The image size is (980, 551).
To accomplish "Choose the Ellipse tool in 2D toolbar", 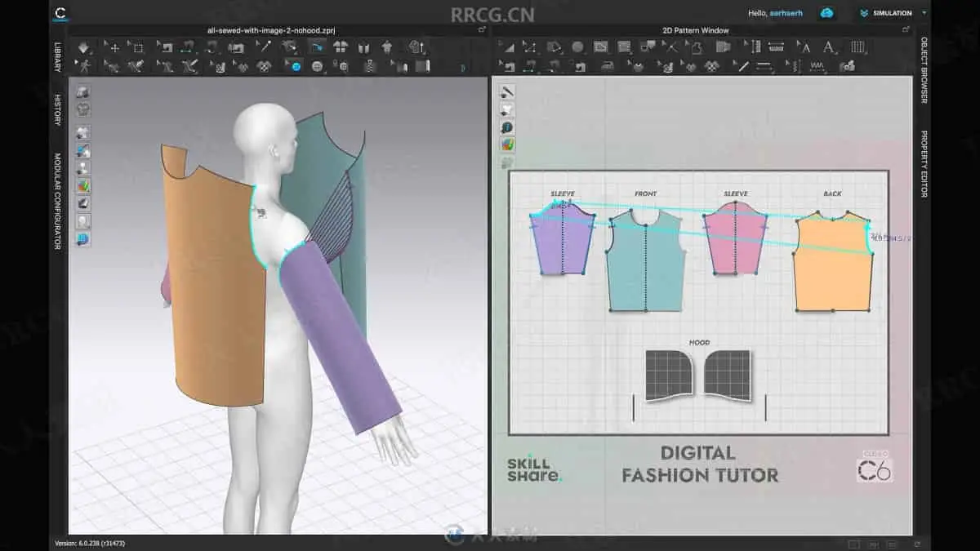I will click(578, 47).
